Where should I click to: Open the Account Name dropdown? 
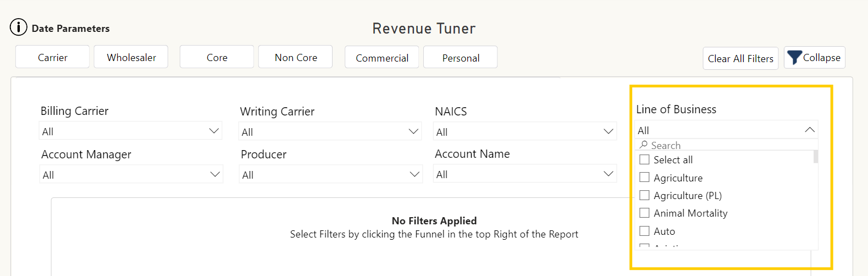click(x=608, y=174)
